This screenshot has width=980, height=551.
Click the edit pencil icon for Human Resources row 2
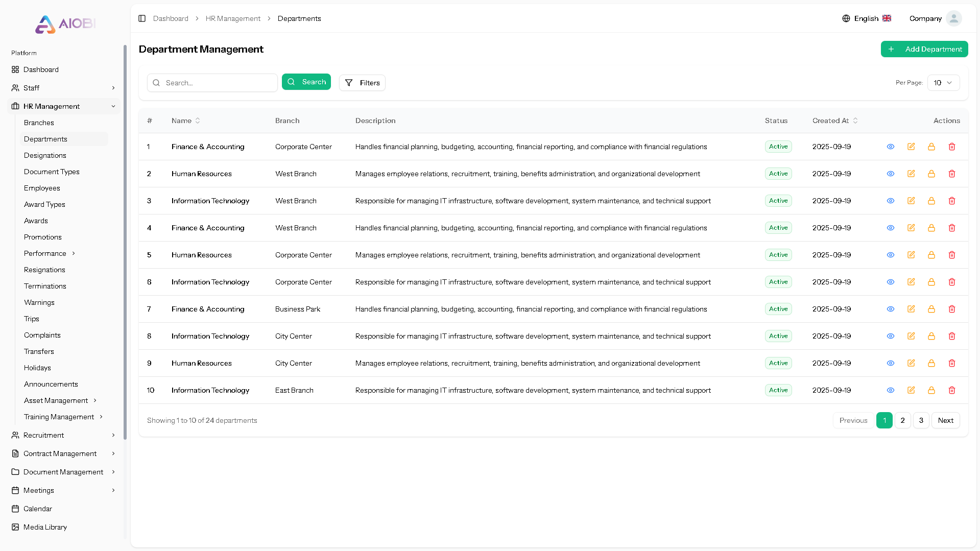click(911, 174)
